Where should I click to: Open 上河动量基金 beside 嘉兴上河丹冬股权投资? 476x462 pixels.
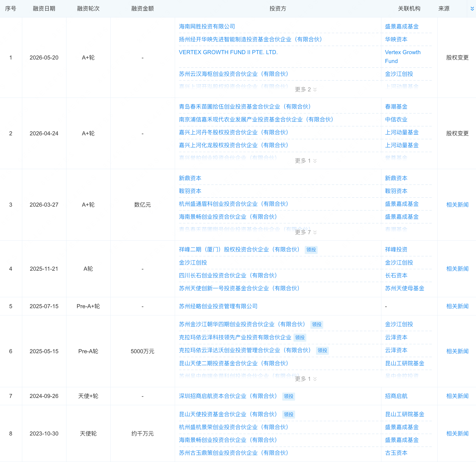click(x=402, y=132)
